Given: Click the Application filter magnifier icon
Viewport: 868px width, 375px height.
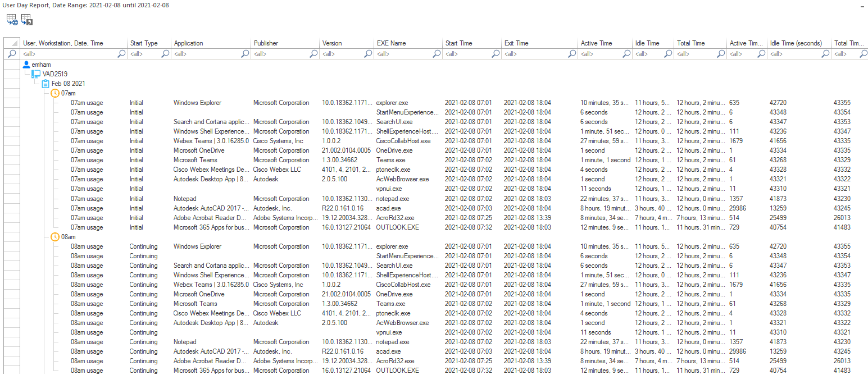Looking at the screenshot, I should 245,54.
